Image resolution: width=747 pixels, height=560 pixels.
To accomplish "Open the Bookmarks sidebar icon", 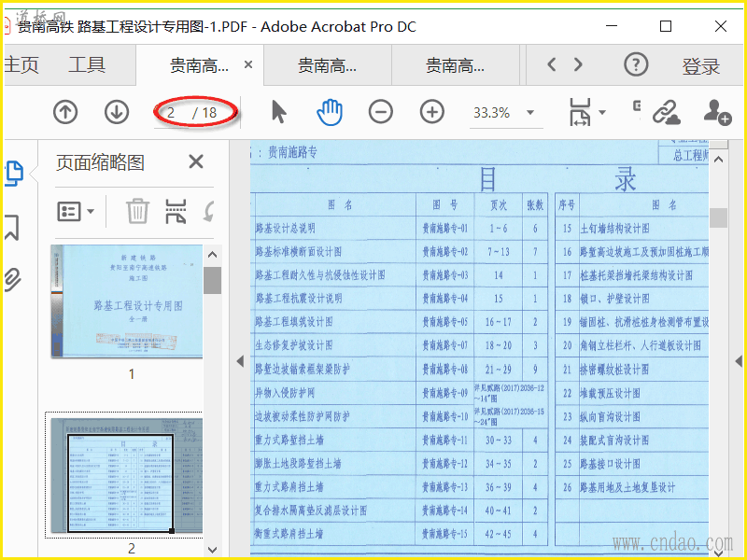I will tap(12, 227).
